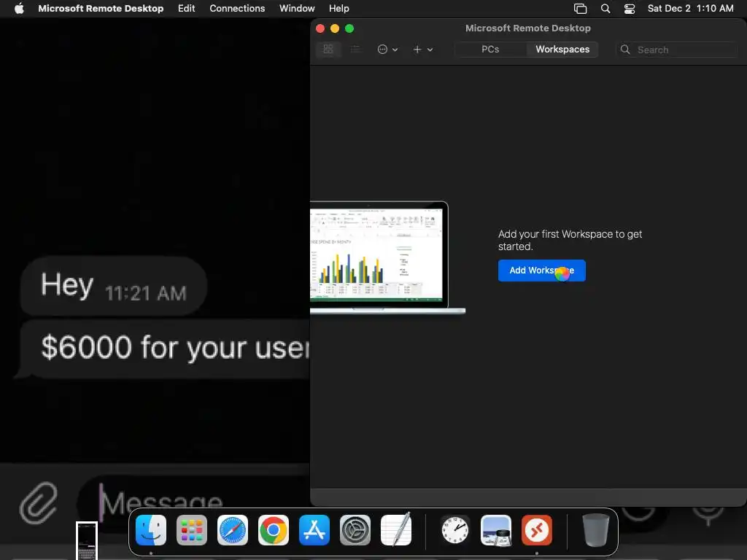Open the Apple menu

pos(19,9)
